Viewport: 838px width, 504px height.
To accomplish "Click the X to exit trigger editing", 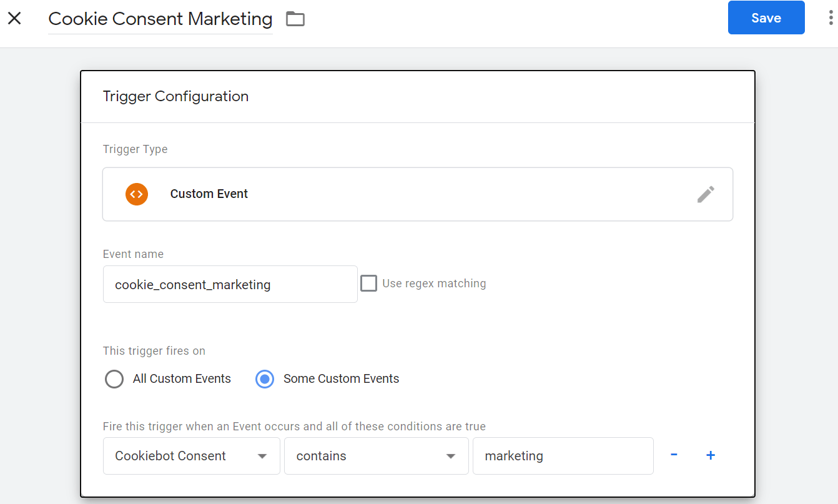I will tap(14, 17).
